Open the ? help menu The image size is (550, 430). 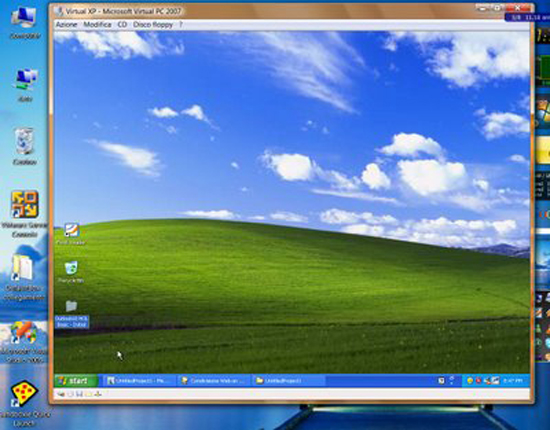(x=181, y=25)
